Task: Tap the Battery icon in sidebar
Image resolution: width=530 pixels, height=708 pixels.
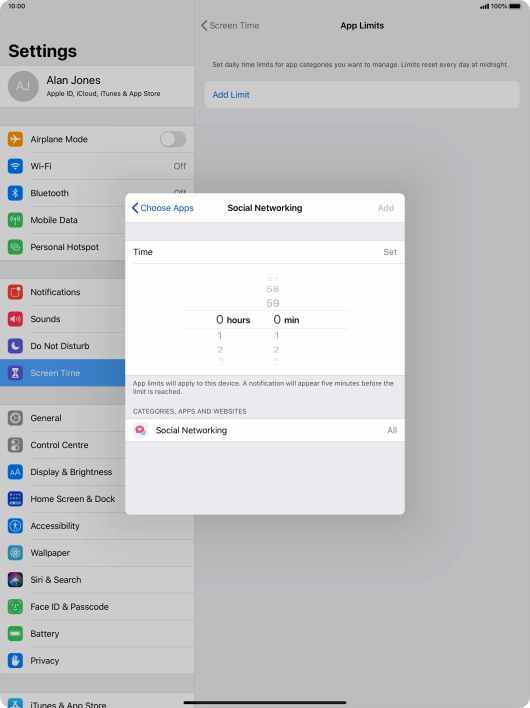Action: [15, 633]
